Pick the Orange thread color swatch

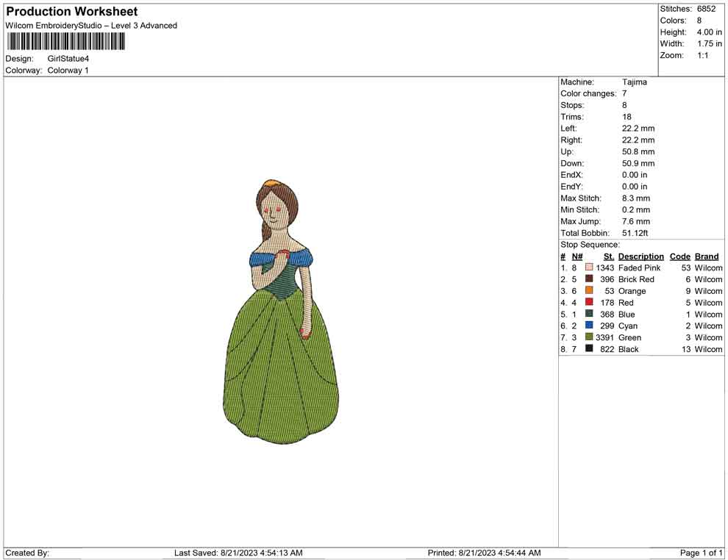click(x=589, y=291)
